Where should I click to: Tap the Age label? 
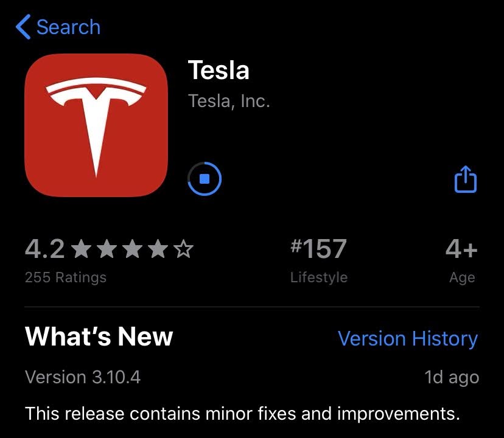[462, 277]
